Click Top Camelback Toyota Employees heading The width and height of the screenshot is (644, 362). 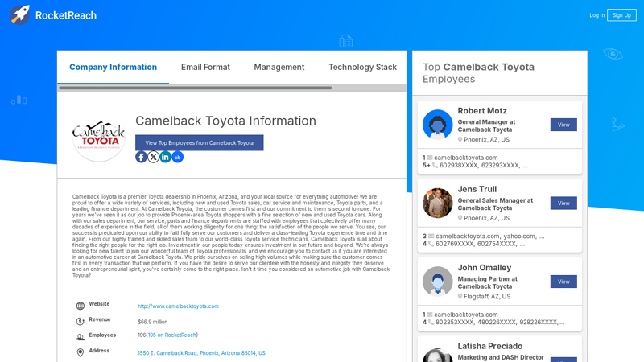478,72
